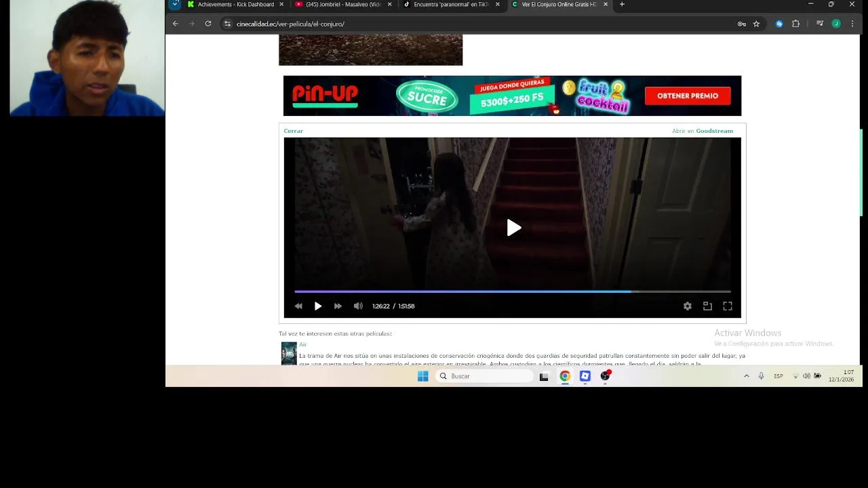The image size is (868, 488).
Task: Select the Ver El Conjuro Online tab
Action: point(559,4)
